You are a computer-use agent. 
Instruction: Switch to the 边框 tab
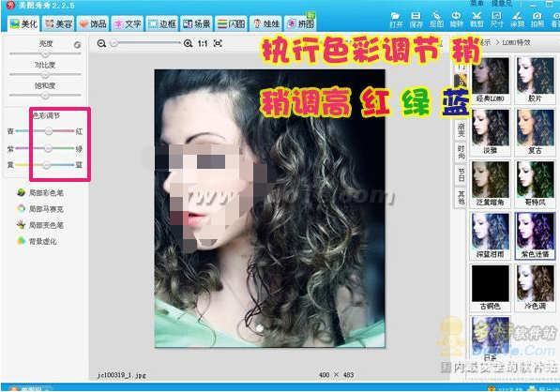[x=162, y=24]
